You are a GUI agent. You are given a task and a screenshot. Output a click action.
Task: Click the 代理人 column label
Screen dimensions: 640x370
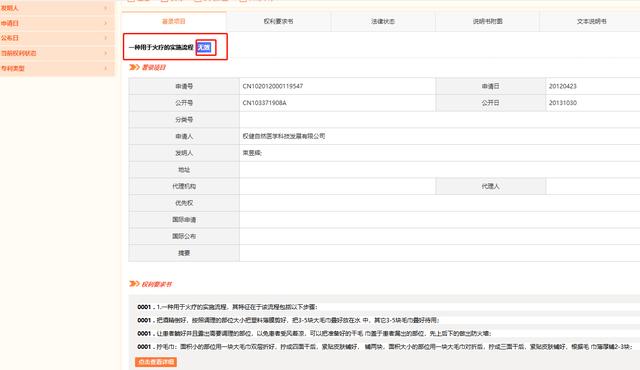point(491,186)
